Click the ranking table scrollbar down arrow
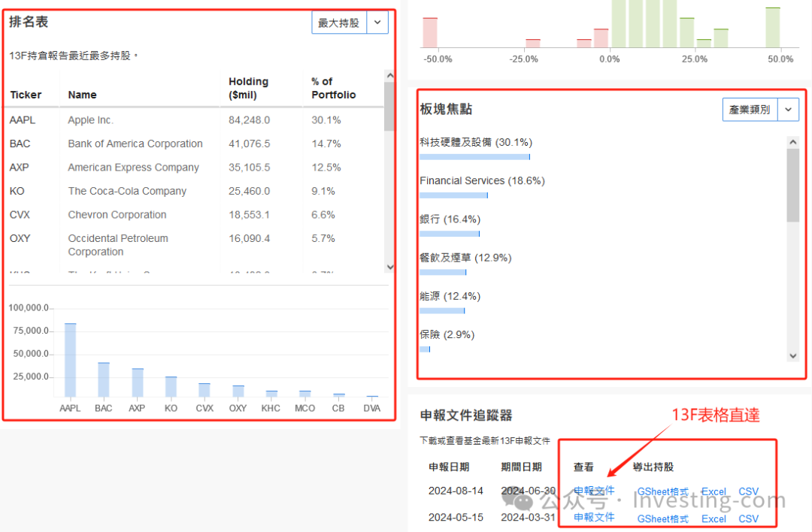 (390, 267)
